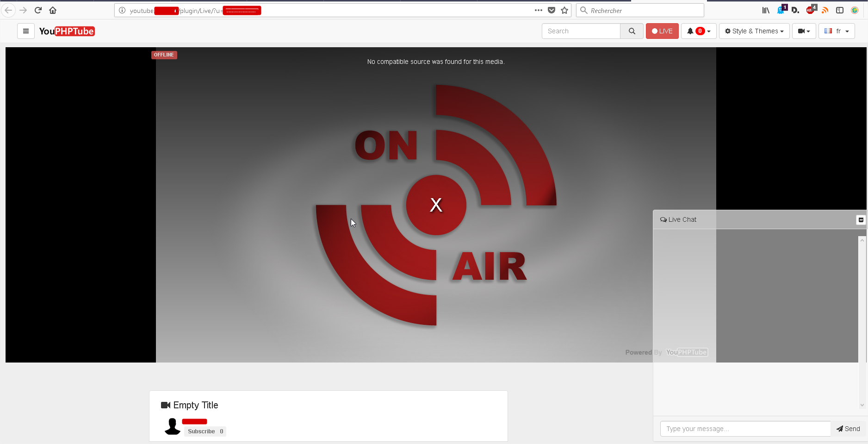This screenshot has width=868, height=444.
Task: Open the page actions three-dot menu
Action: click(539, 10)
